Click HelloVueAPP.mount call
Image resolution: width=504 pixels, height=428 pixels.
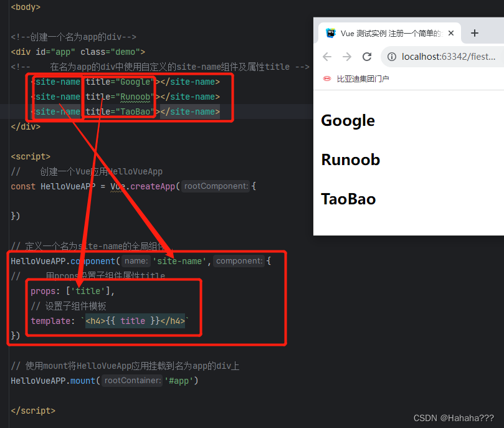[x=53, y=381]
